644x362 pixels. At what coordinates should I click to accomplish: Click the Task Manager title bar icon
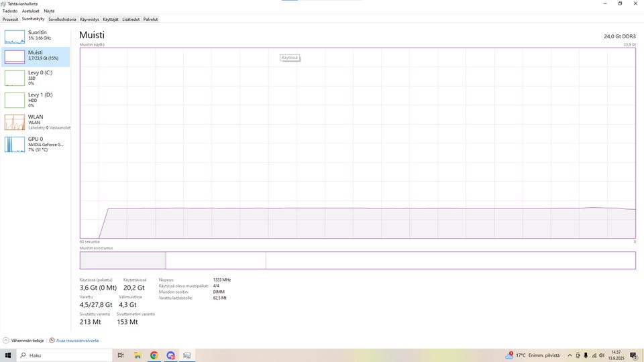point(4,4)
